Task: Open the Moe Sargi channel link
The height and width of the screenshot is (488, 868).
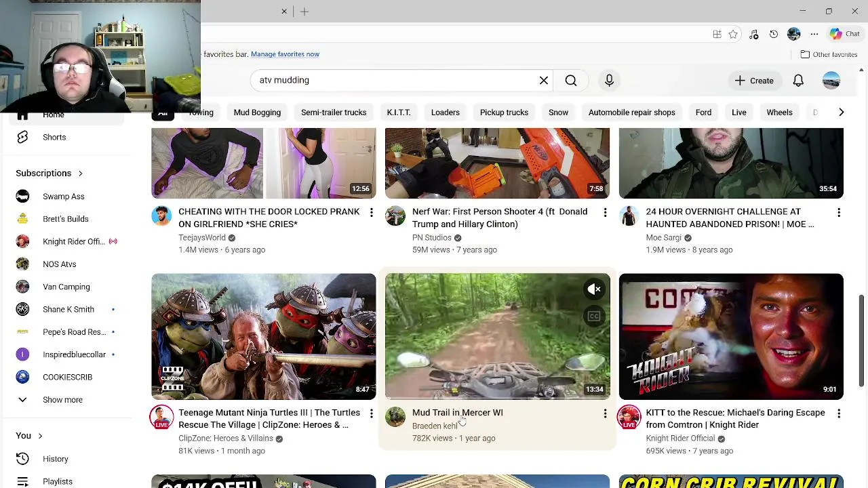Action: (664, 237)
